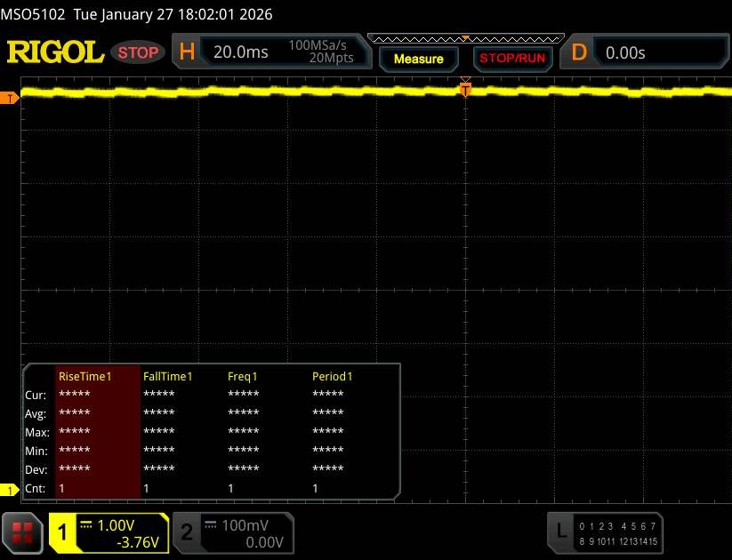
Task: Click the trigger position T marker above grid
Action: (464, 89)
